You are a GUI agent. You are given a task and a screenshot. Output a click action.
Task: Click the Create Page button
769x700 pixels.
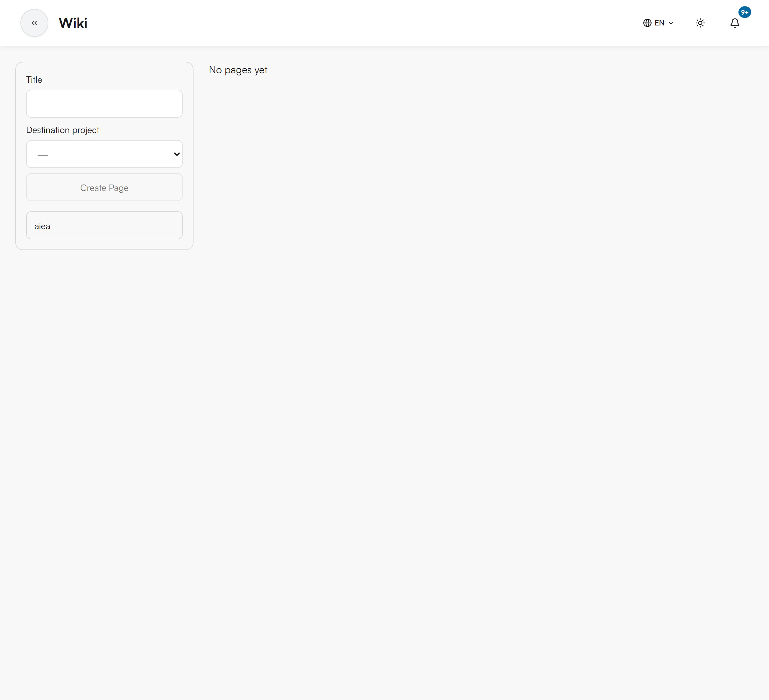(104, 187)
